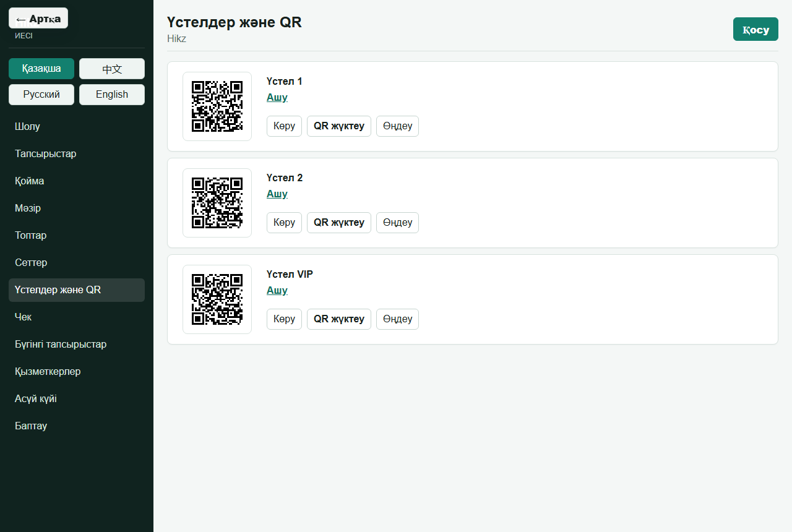Screen dimensions: 792x532
Task: Click the Үстелдер және QR page heading
Action: tap(235, 22)
